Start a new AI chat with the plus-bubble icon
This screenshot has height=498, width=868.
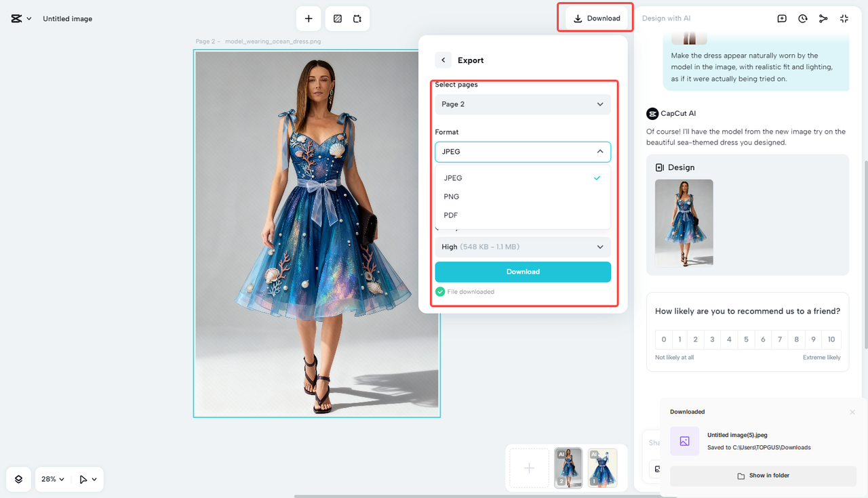[x=782, y=18]
